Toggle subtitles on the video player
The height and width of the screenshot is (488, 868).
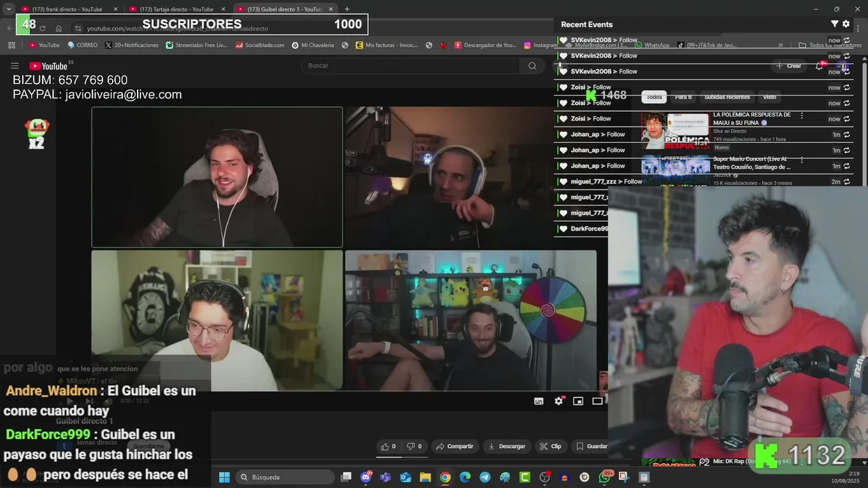click(539, 401)
